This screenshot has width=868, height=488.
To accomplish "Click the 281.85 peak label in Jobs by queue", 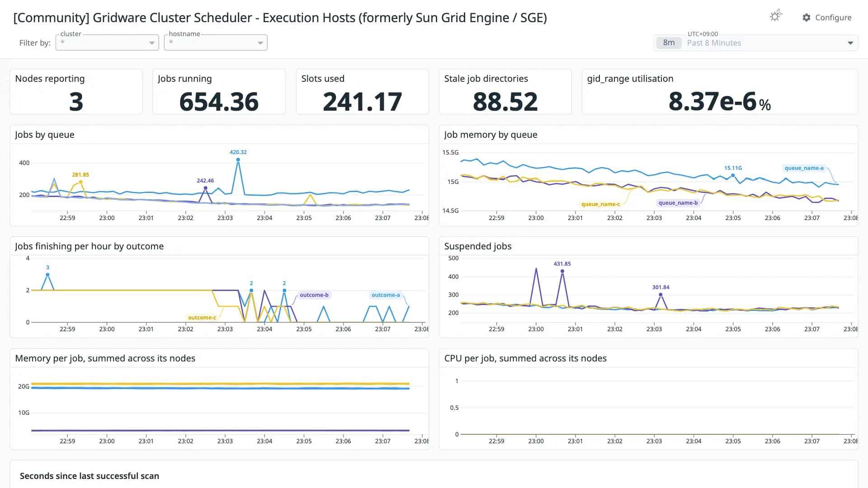I will (80, 175).
